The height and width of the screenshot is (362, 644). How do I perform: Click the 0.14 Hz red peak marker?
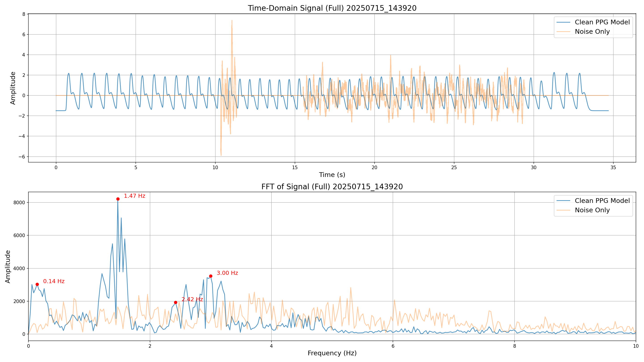pyautogui.click(x=37, y=284)
